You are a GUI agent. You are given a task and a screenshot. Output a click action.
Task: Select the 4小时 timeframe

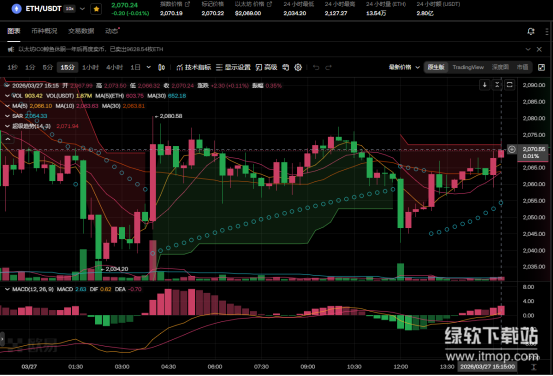(x=115, y=67)
